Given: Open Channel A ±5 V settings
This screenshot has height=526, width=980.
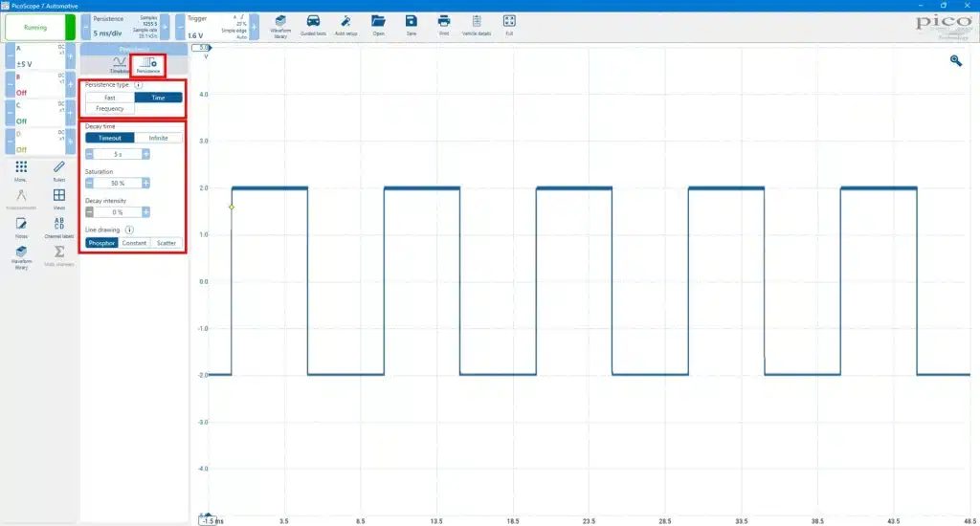Looking at the screenshot, I should point(40,56).
